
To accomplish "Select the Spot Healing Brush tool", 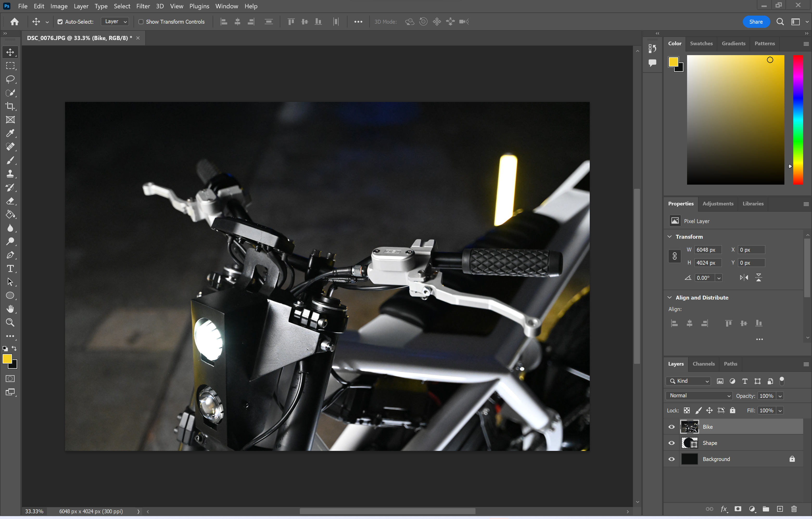I will (10, 147).
